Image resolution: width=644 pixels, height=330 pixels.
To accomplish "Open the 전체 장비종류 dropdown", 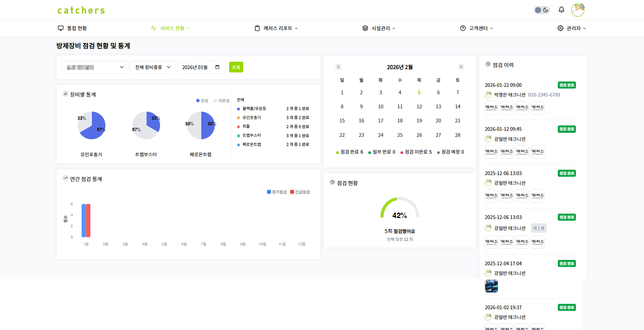I will pyautogui.click(x=153, y=67).
